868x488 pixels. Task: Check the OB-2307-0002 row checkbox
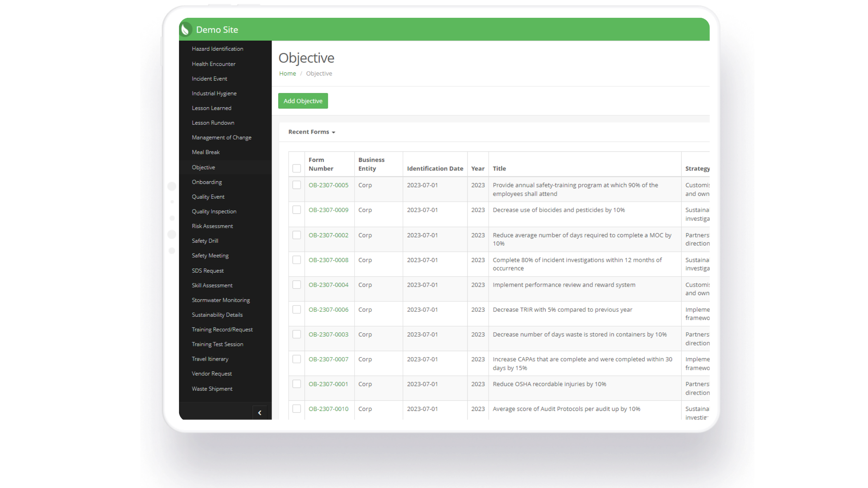click(x=296, y=235)
